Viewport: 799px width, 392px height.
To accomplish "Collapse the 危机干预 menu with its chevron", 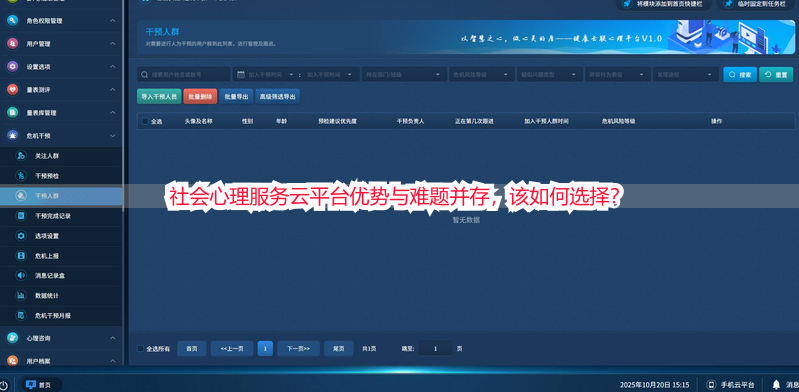I will (113, 136).
